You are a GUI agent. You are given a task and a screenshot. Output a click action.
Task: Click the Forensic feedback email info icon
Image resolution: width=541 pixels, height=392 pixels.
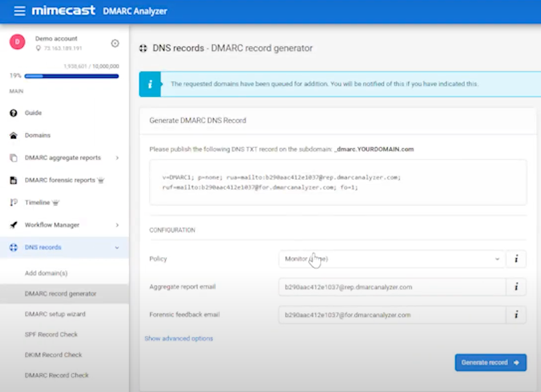pos(517,315)
